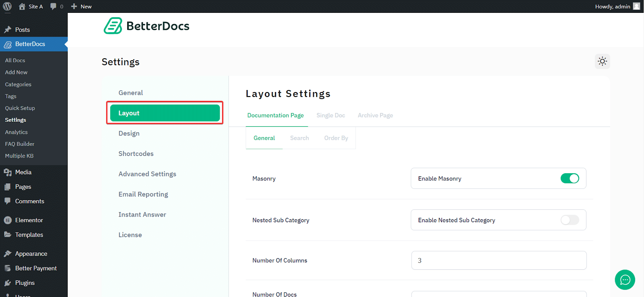This screenshot has width=644, height=297.
Task: Open Tags submenu link
Action: pos(10,96)
